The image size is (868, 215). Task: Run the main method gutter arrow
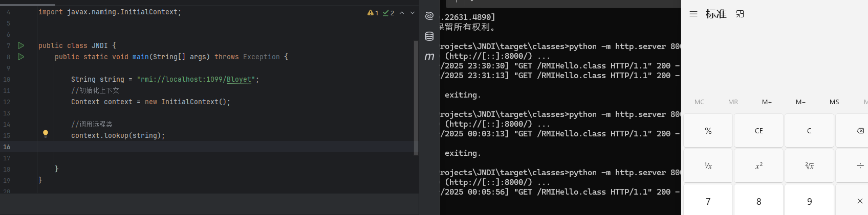(x=21, y=57)
